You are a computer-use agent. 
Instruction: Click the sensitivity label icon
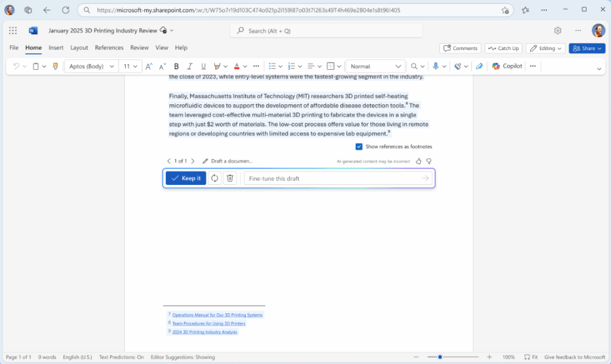(458, 66)
